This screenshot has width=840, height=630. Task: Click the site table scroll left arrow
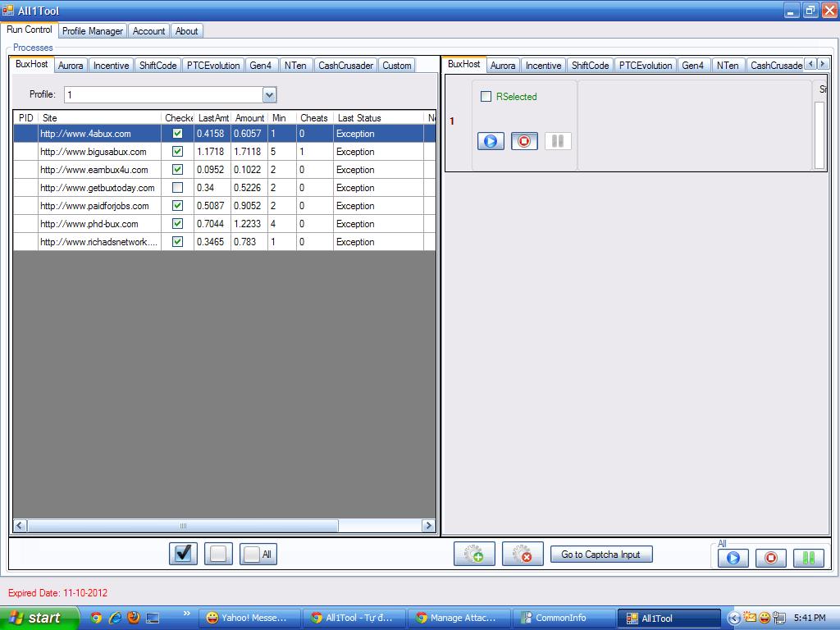coord(20,526)
